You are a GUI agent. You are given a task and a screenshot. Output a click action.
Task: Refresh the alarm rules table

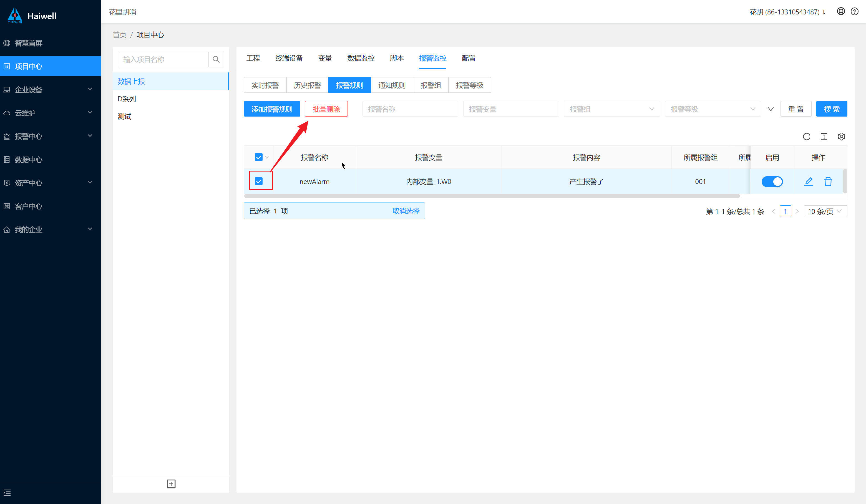(807, 136)
